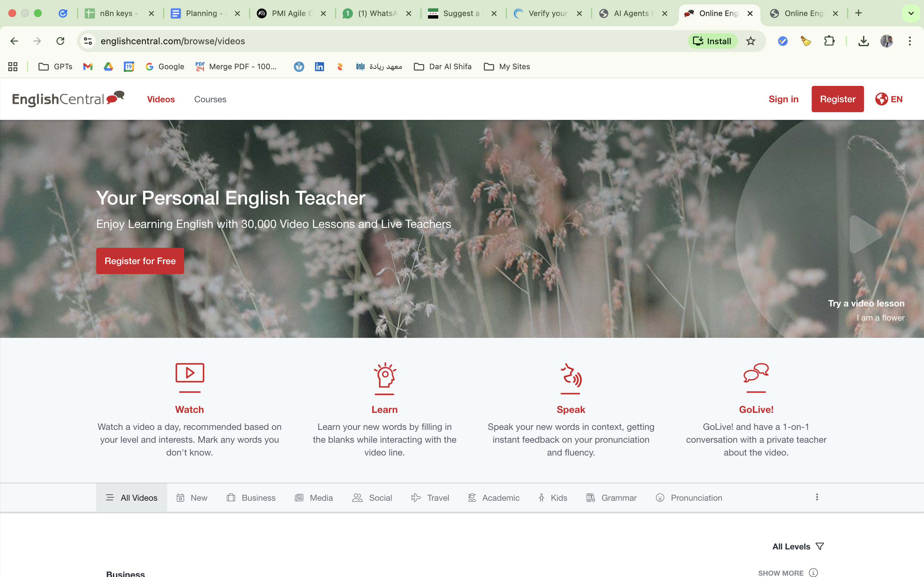This screenshot has height=577, width=924.
Task: Play the hero video lesson
Action: click(865, 234)
